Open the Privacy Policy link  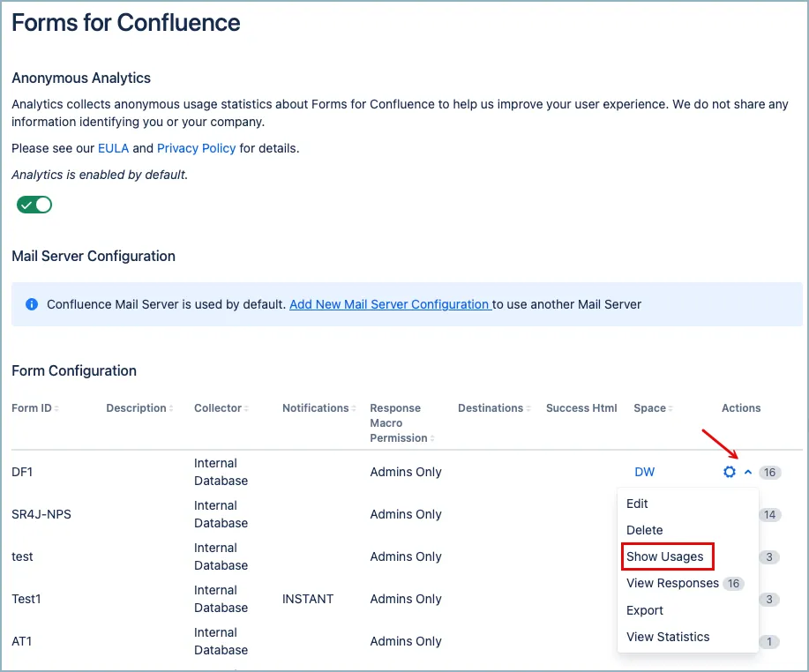pos(196,148)
